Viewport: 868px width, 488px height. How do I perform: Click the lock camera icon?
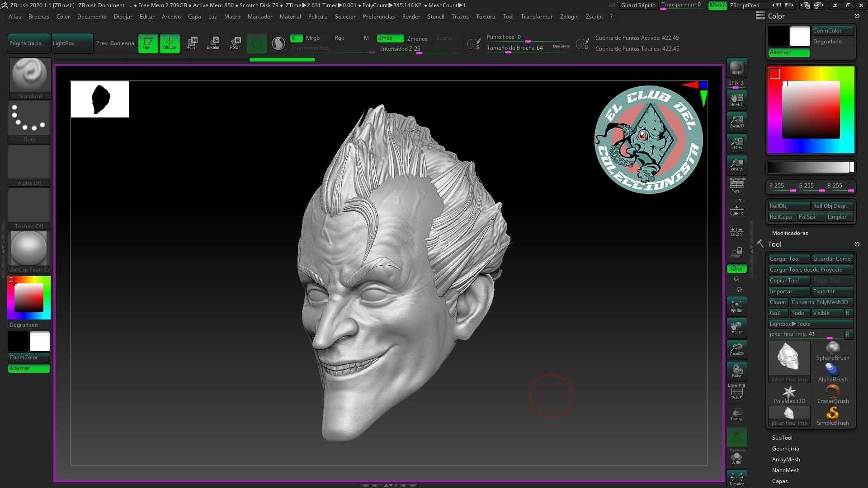point(737,252)
